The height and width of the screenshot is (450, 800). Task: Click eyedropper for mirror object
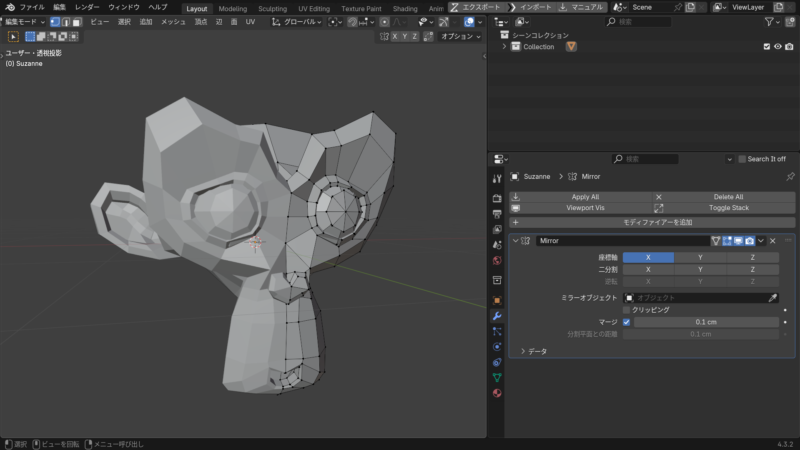tap(773, 298)
